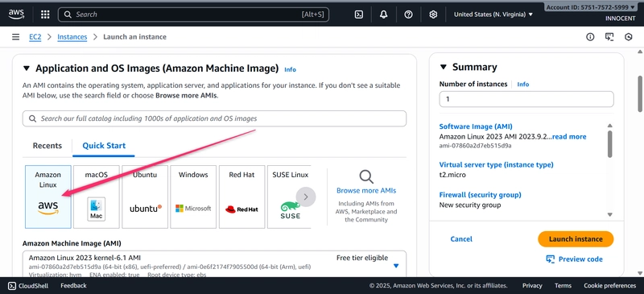Click the t2.micro instance type text
Viewport: 644px width, 294px height.
coord(452,175)
